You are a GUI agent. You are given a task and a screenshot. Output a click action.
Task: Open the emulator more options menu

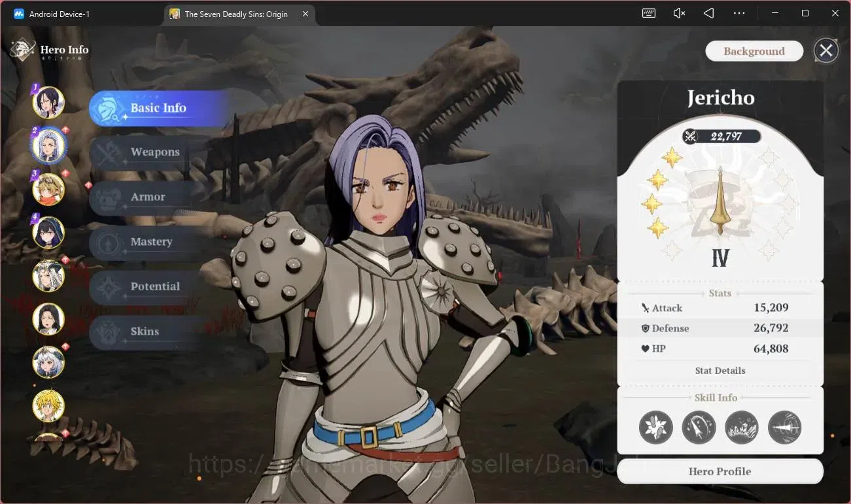pos(739,13)
